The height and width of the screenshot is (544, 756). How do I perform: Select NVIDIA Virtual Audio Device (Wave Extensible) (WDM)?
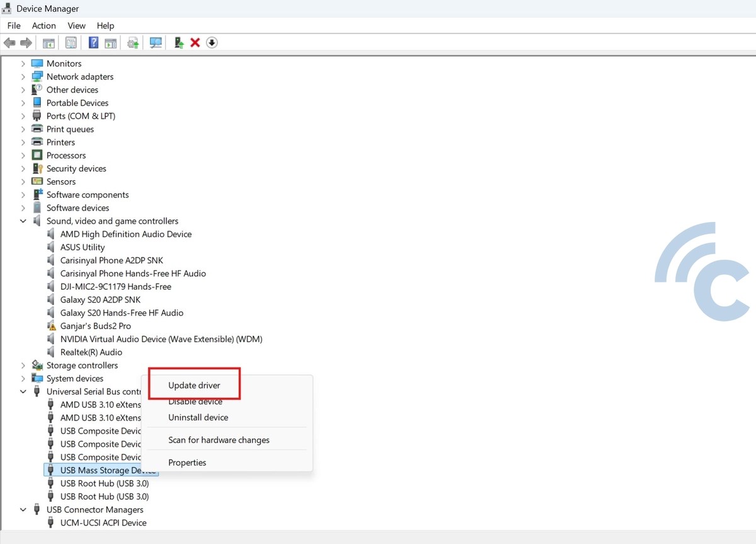click(x=161, y=339)
